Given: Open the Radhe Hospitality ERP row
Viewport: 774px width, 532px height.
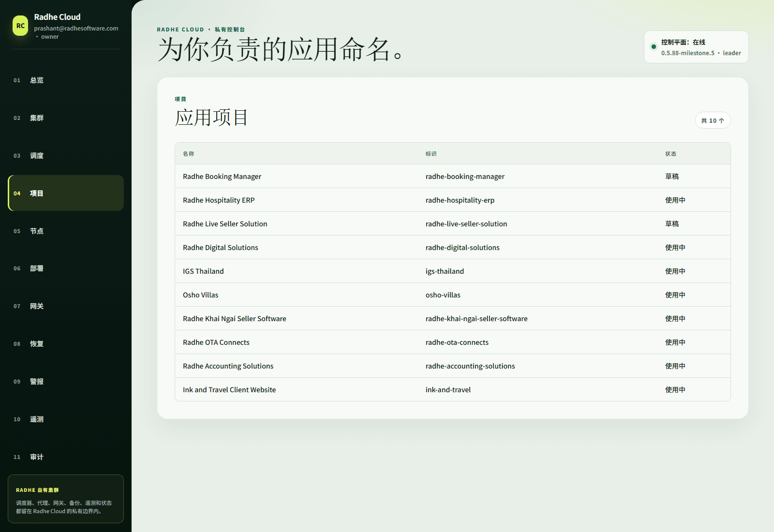Looking at the screenshot, I should 453,200.
